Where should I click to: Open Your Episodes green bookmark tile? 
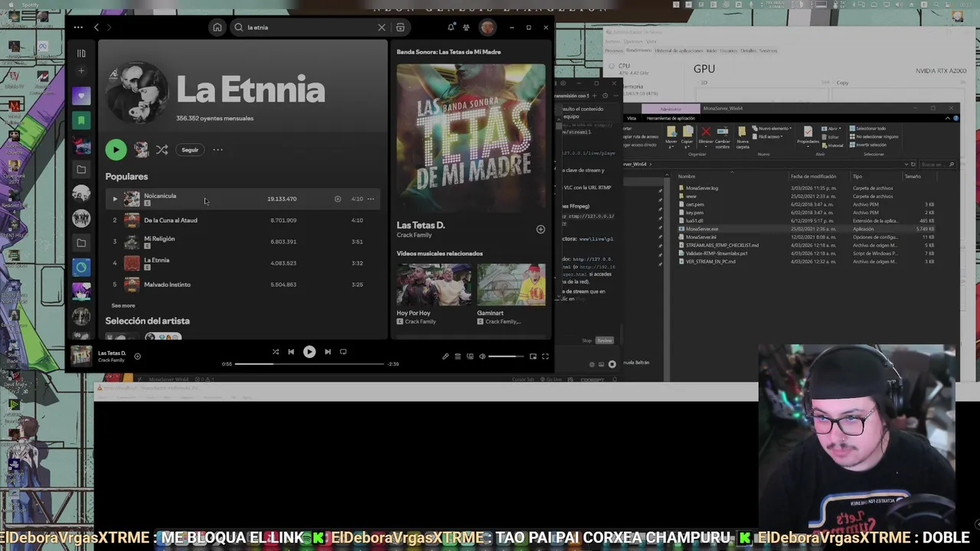click(81, 120)
